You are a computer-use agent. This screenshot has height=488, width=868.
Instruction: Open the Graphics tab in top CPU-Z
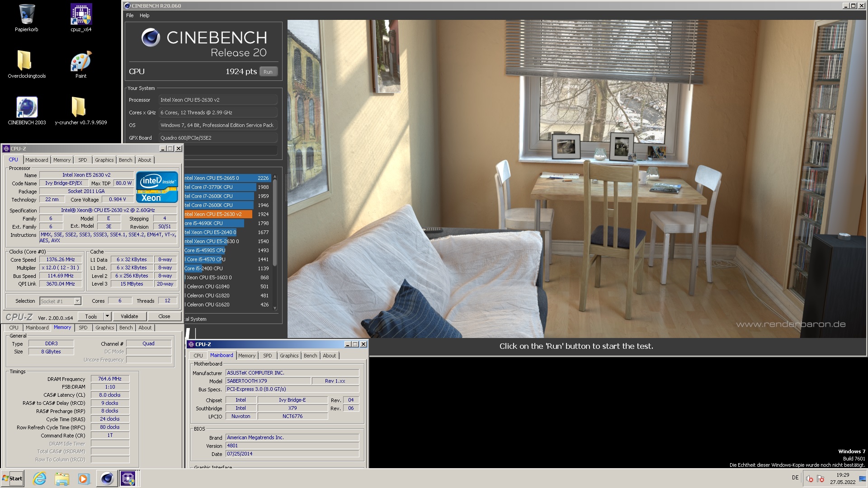[x=104, y=160]
